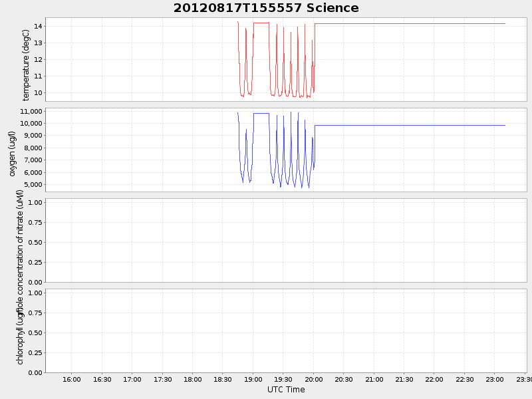
Task: Click the 20:00 time tick label
Action: click(313, 379)
